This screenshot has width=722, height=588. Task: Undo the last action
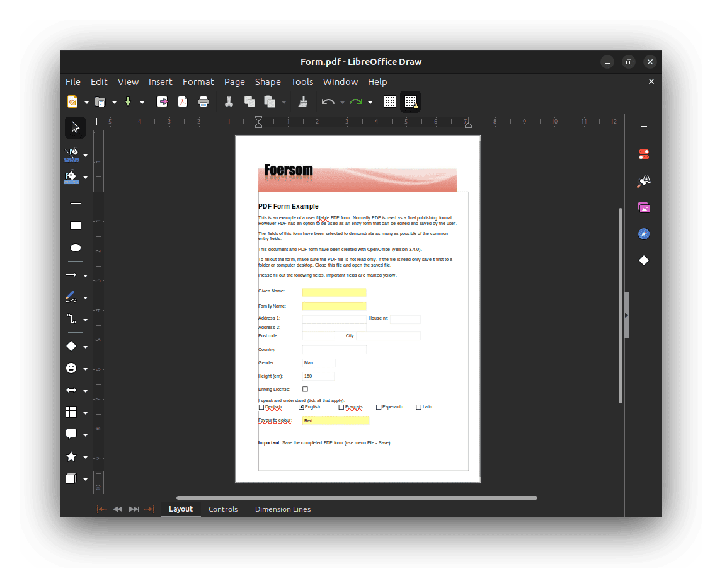328,101
